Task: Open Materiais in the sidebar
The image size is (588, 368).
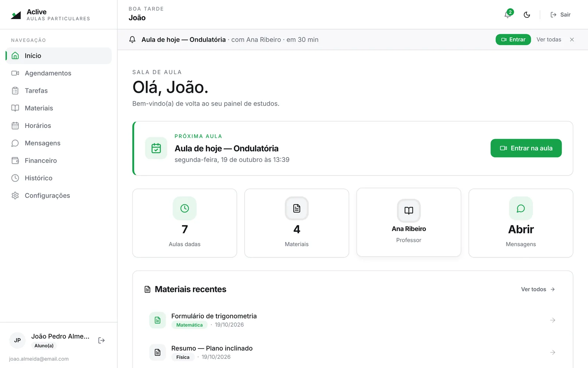Action: point(59,108)
